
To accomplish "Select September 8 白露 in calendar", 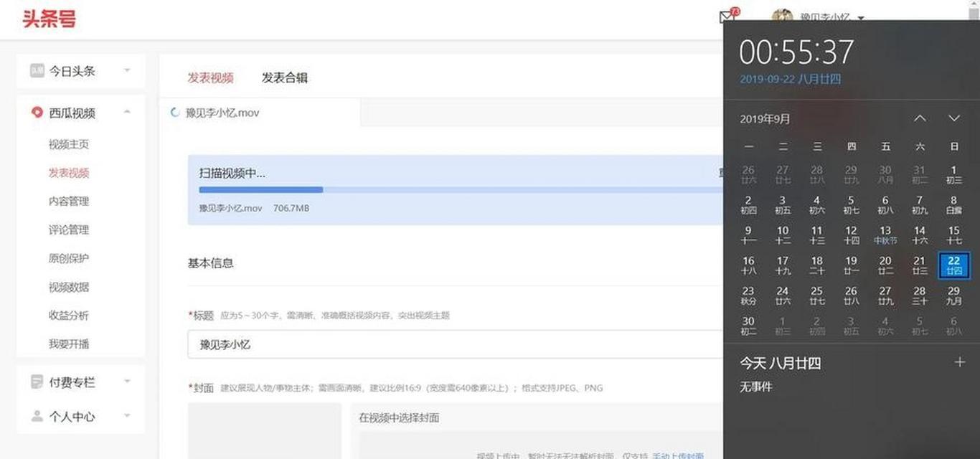I will click(x=953, y=205).
